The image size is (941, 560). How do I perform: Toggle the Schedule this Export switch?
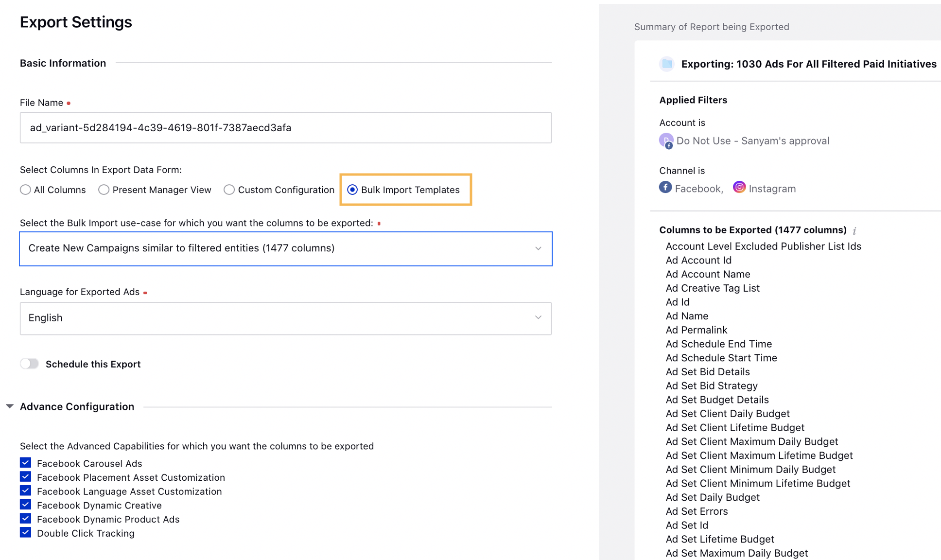[x=29, y=363]
